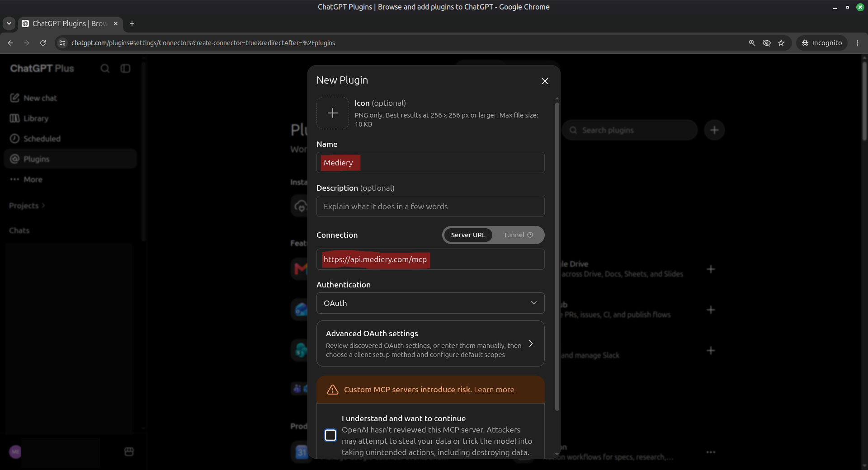Collapse the sidebar with panel icon
The image size is (868, 470).
coord(125,68)
